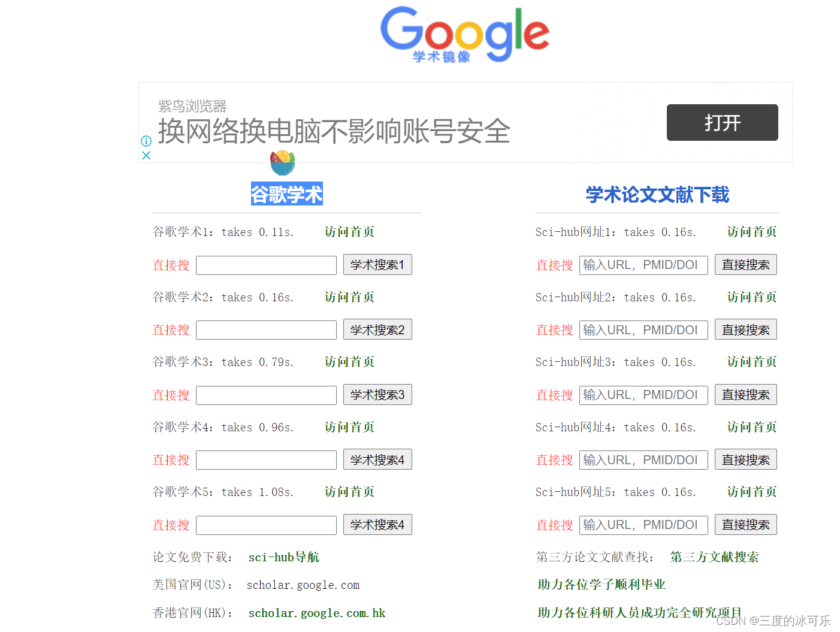Click the 直接搜 link next to 谷歌学术4
The width and height of the screenshot is (840, 632).
(171, 459)
